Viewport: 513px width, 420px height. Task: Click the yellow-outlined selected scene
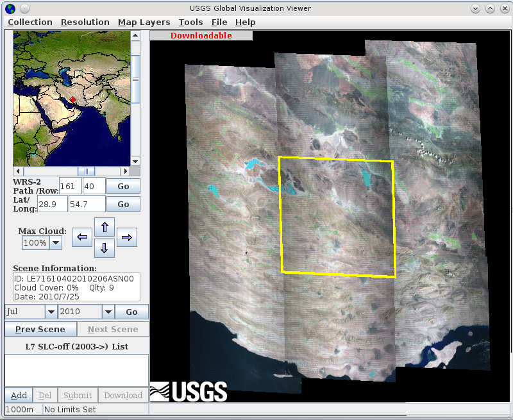(x=337, y=217)
